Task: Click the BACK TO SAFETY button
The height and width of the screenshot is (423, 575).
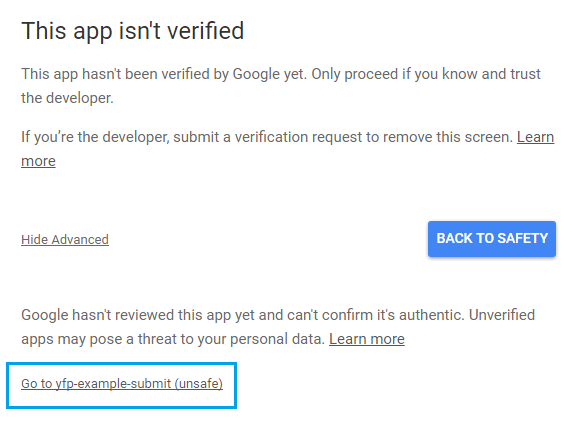Action: click(x=492, y=239)
